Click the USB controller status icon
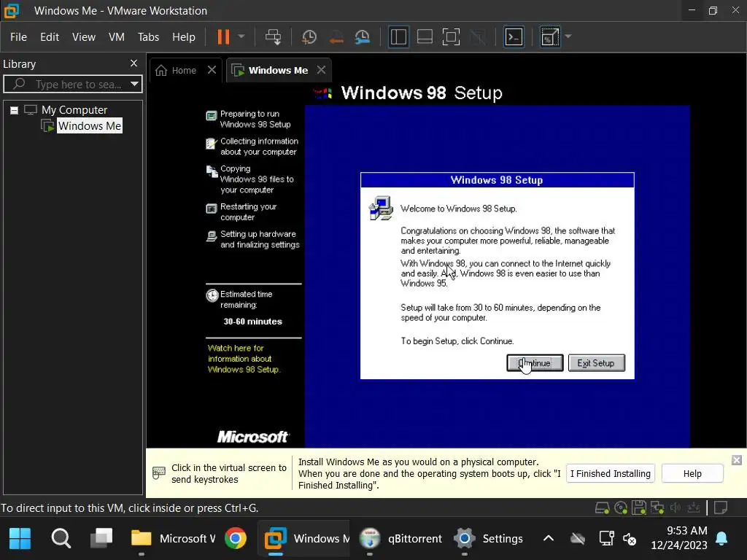747x560 pixels. point(693,508)
